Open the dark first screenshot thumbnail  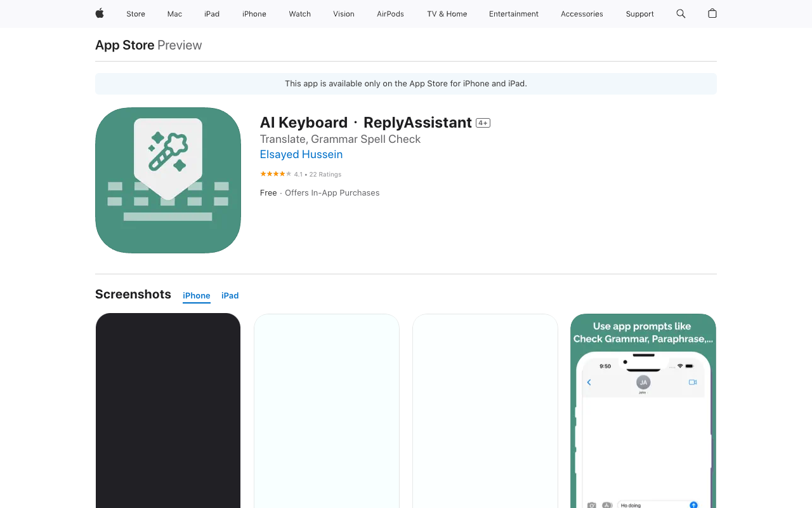pos(168,411)
